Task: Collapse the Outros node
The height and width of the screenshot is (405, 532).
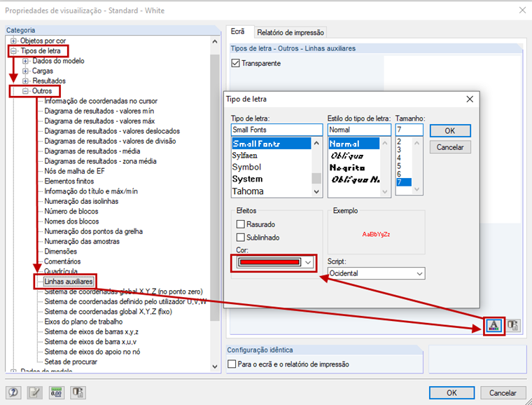Action: pos(25,91)
